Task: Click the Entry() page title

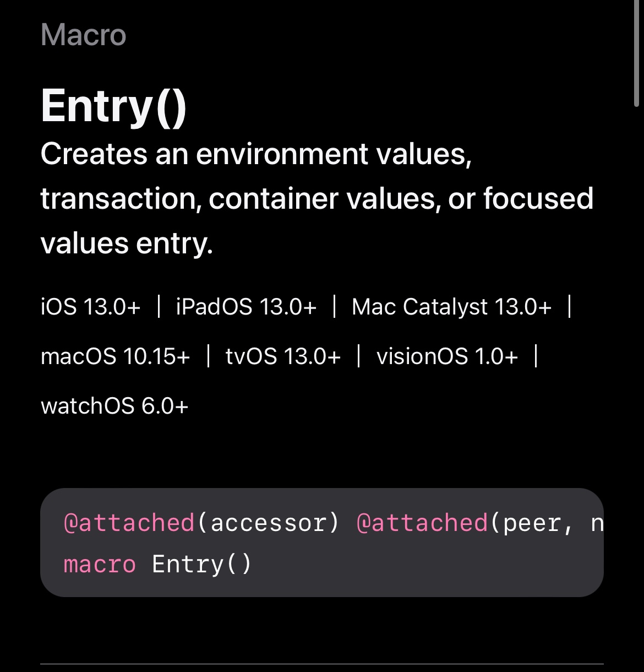Action: [113, 106]
